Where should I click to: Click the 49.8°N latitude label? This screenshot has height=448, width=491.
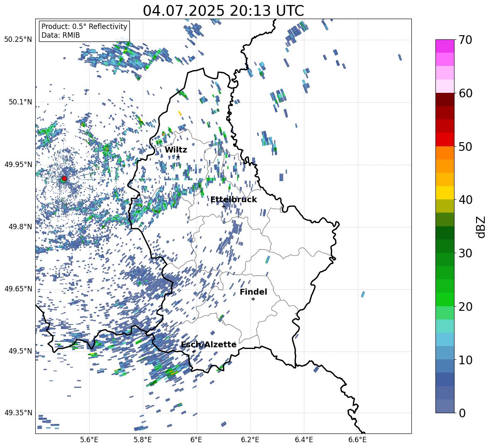(x=20, y=227)
